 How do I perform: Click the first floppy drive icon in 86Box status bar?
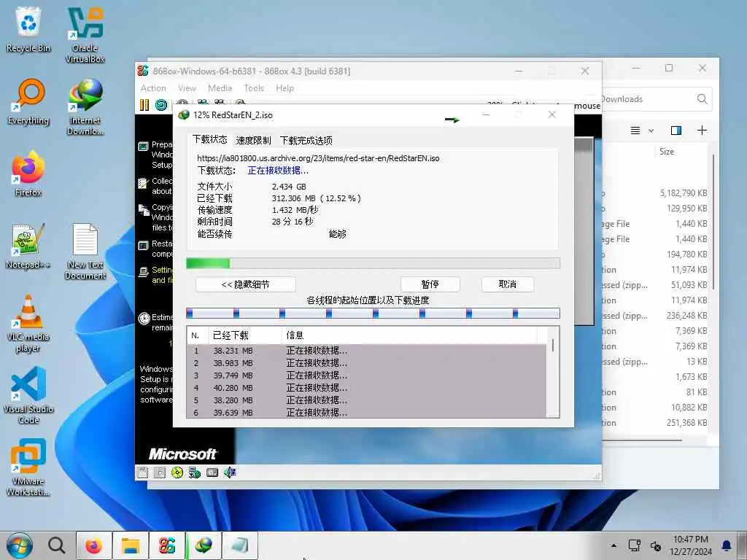[x=142, y=472]
